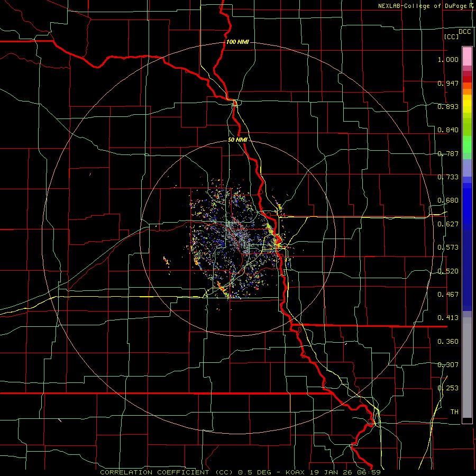Click the 0.840 color scale value
The width and height of the screenshot is (476, 476).
(x=448, y=130)
